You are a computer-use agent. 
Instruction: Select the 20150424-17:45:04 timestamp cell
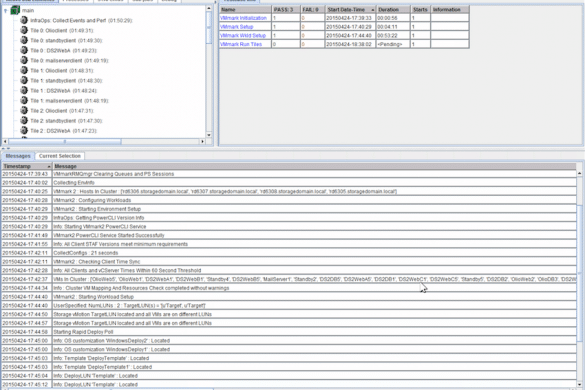[26, 376]
